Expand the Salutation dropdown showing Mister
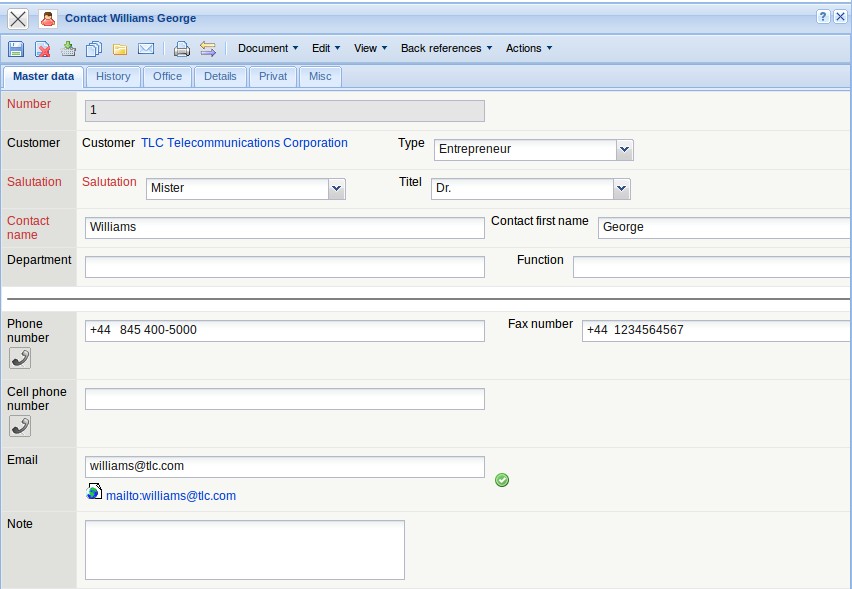852x589 pixels. pos(336,188)
